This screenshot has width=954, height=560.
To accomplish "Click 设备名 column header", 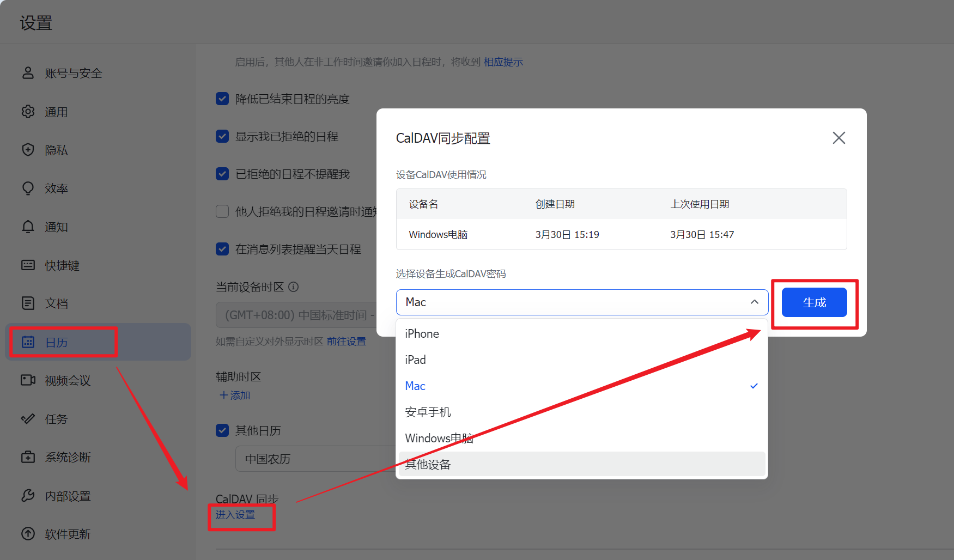I will tap(423, 204).
